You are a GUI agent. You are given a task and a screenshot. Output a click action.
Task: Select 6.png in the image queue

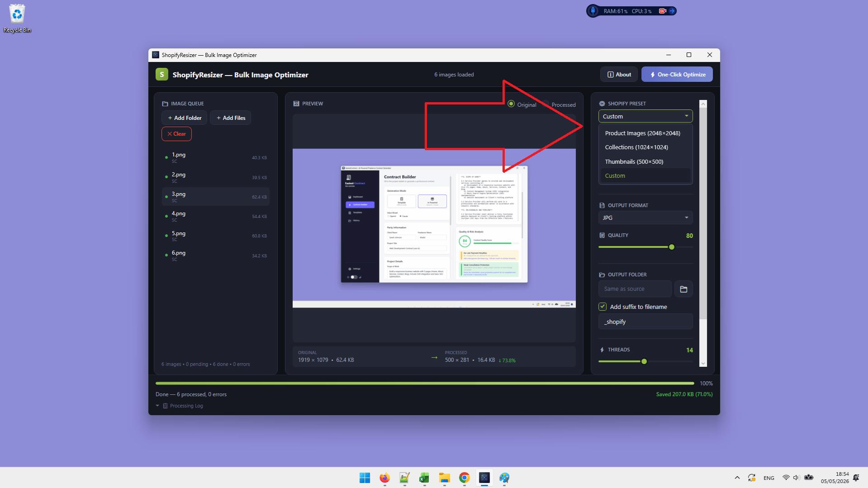pyautogui.click(x=215, y=256)
